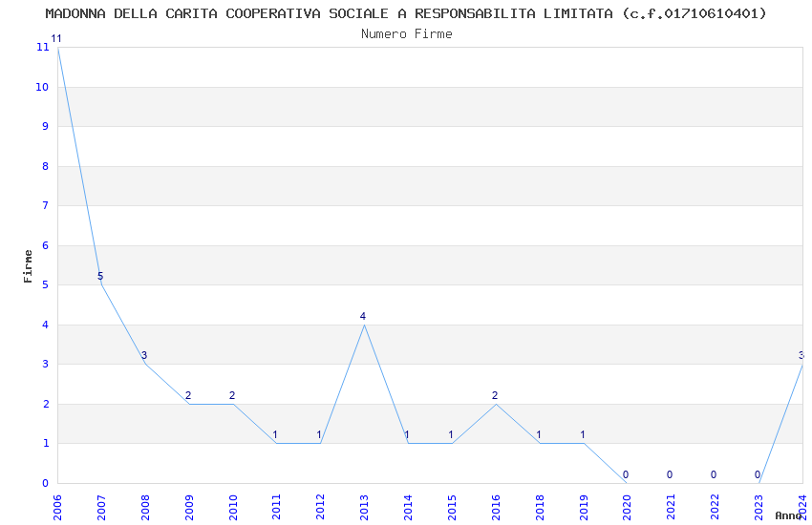Select the 2016 year label on x-axis
This screenshot has width=812, height=525.
pyautogui.click(x=496, y=507)
